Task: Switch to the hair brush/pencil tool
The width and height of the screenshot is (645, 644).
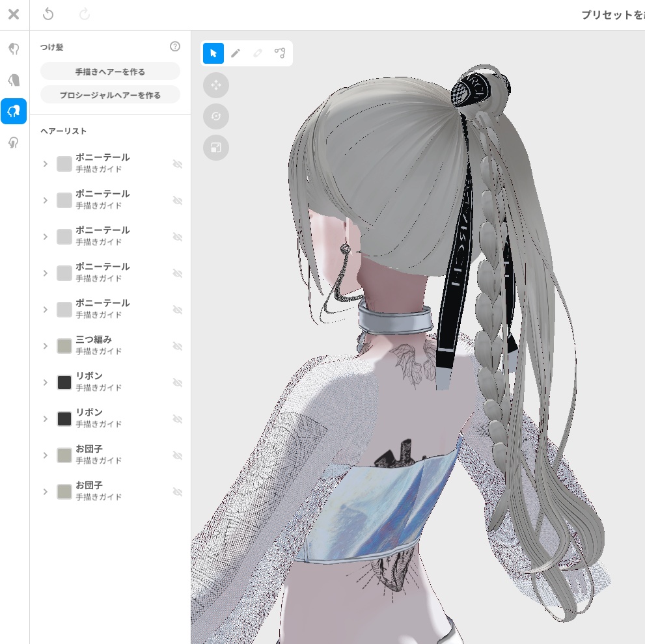Action: pyautogui.click(x=236, y=53)
